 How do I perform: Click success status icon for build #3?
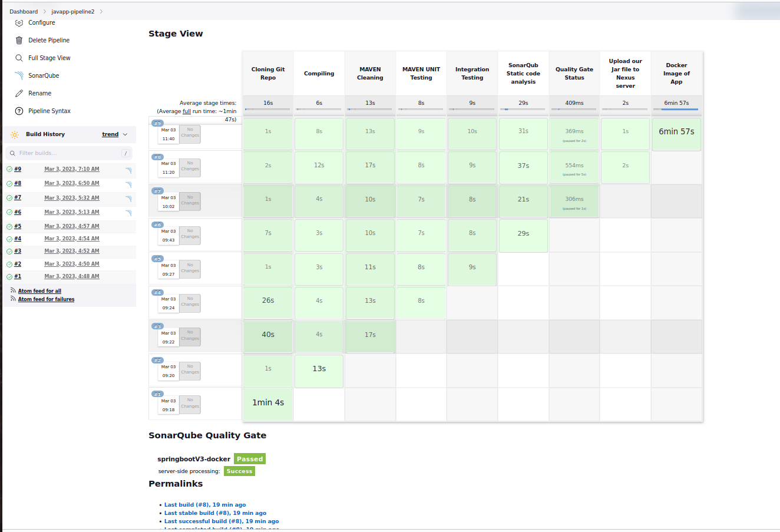click(9, 251)
